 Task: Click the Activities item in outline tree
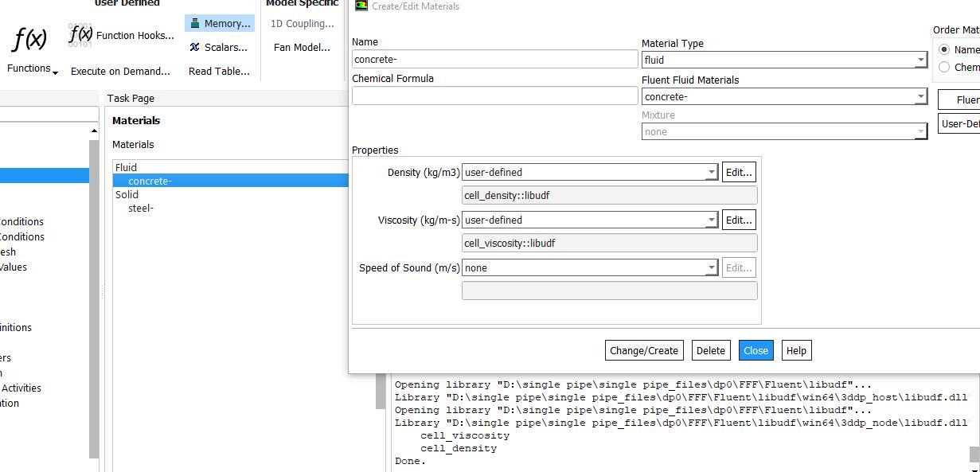tap(21, 388)
